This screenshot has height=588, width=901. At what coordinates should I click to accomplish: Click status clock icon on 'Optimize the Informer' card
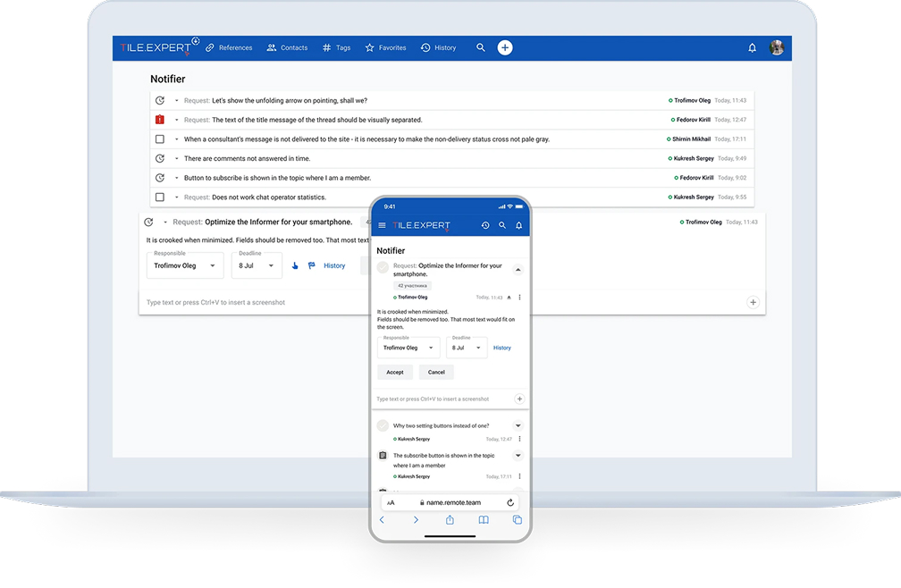[x=148, y=223]
